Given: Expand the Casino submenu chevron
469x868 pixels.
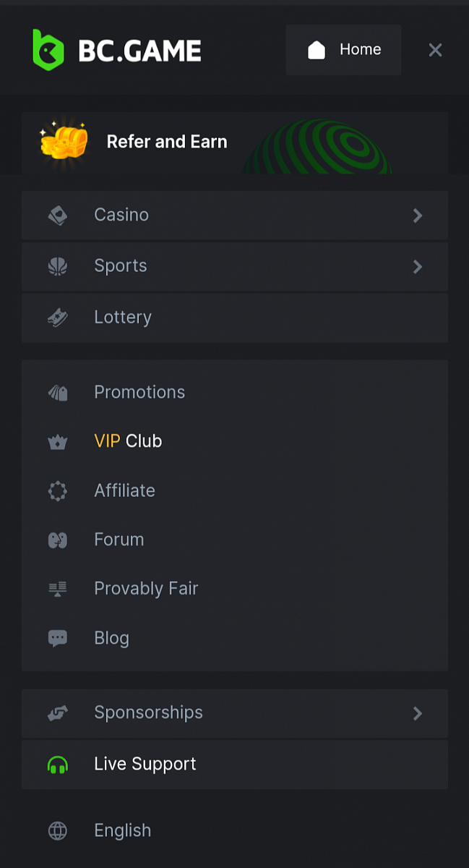Looking at the screenshot, I should [417, 216].
